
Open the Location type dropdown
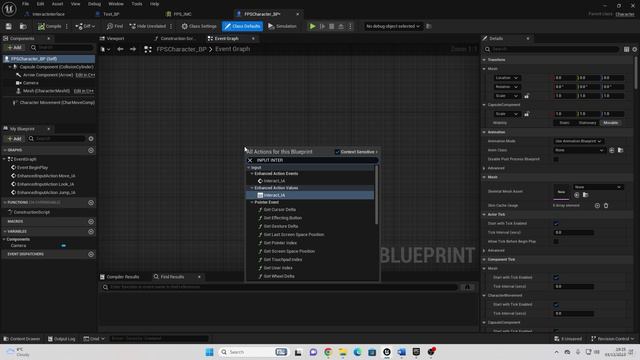(x=507, y=78)
